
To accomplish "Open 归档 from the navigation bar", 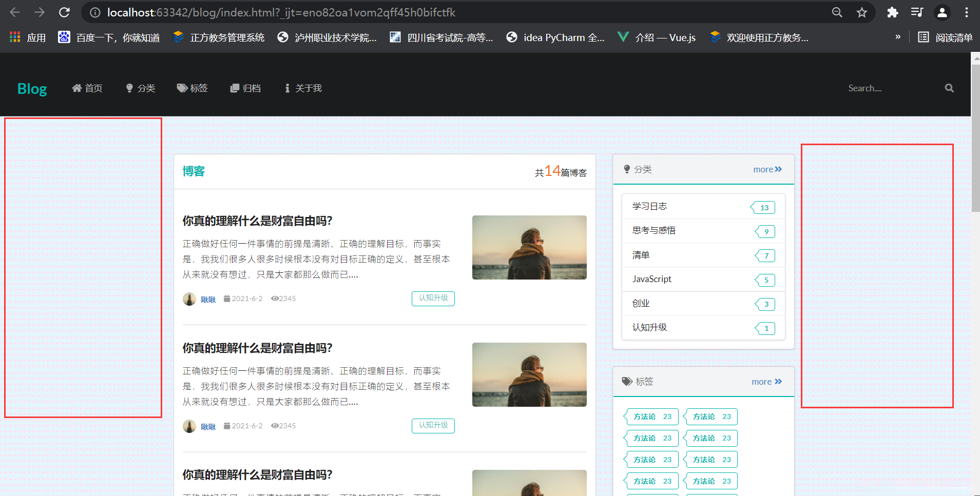I will 245,88.
